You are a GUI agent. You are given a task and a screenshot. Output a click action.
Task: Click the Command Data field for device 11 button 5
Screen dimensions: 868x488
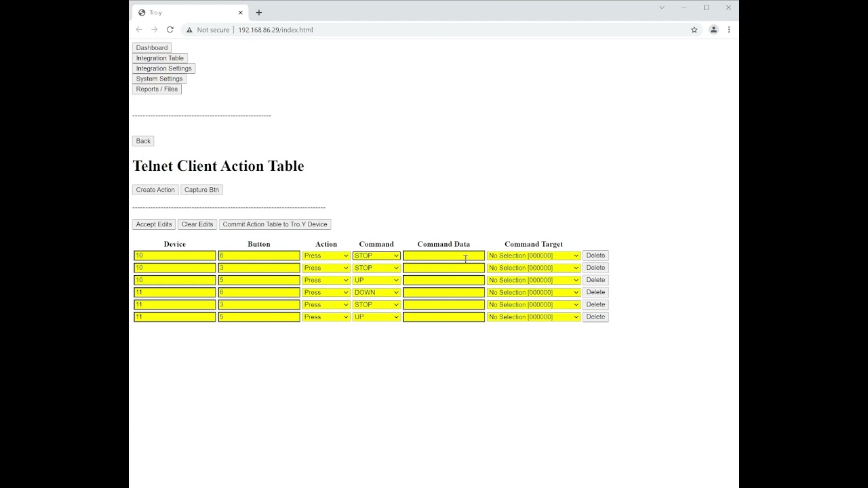coord(443,317)
